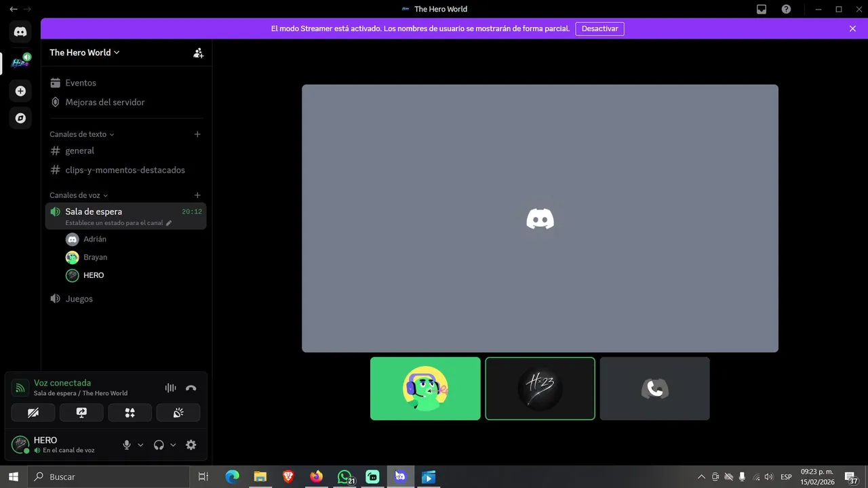Viewport: 868px width, 488px height.
Task: Expand The Hero World server menu
Action: pos(84,52)
